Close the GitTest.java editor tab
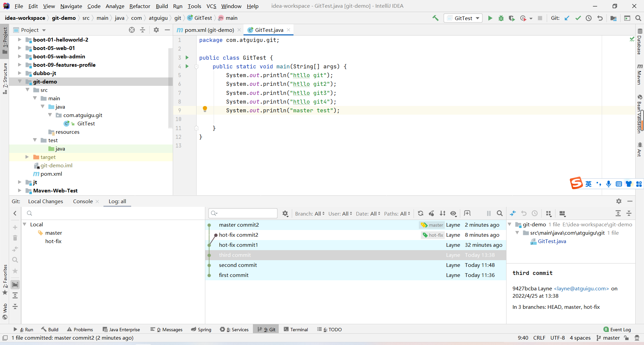 point(288,30)
